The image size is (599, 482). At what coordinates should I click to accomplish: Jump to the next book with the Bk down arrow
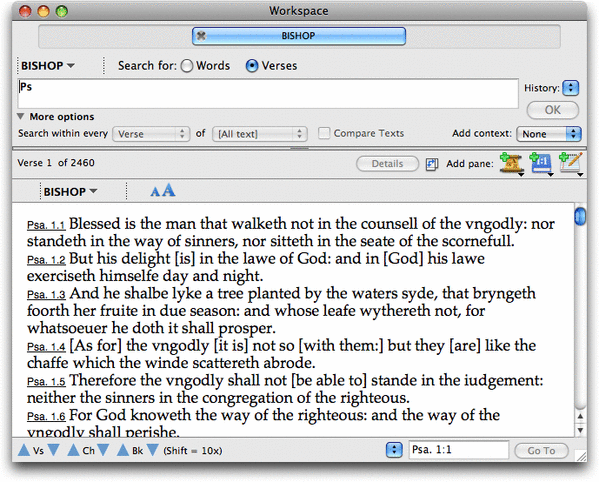click(x=152, y=450)
